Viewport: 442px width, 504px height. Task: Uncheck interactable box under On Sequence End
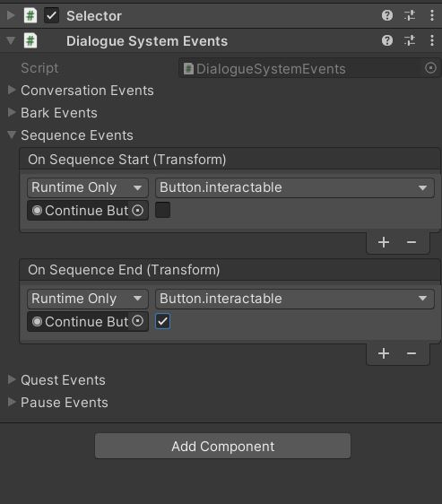162,321
